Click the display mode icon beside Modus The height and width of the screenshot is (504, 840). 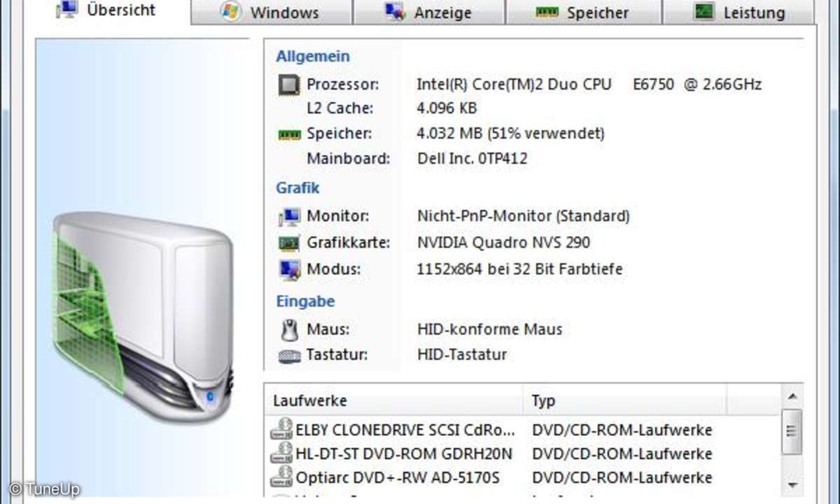(289, 269)
